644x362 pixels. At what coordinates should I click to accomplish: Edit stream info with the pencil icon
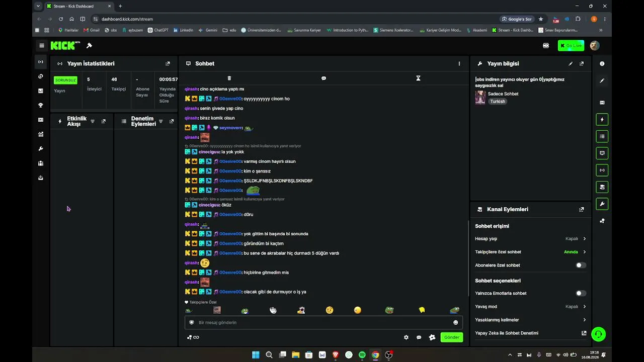tap(571, 64)
